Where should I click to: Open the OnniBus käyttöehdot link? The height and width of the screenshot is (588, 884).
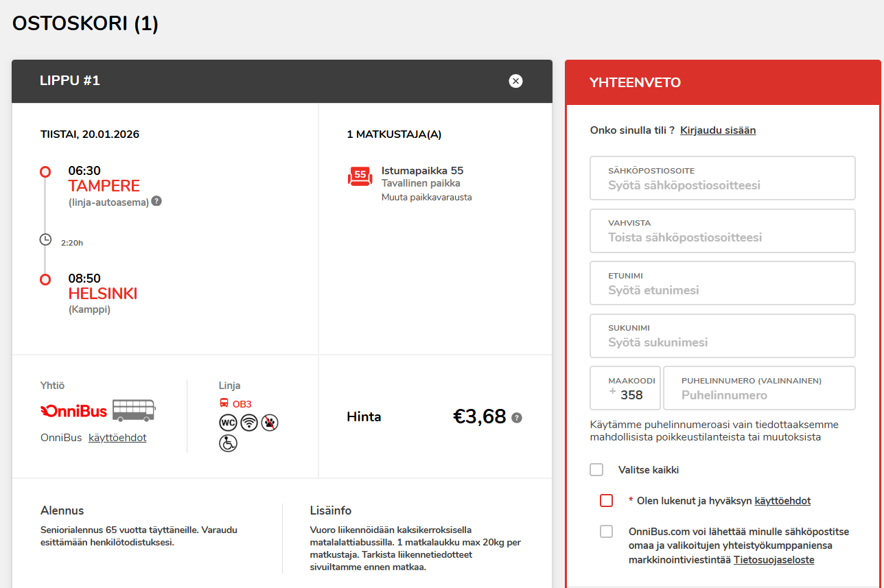[x=117, y=438]
